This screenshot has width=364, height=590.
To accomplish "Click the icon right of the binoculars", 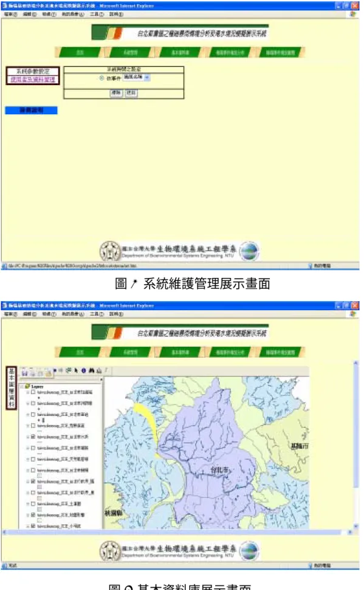I will pyautogui.click(x=99, y=370).
